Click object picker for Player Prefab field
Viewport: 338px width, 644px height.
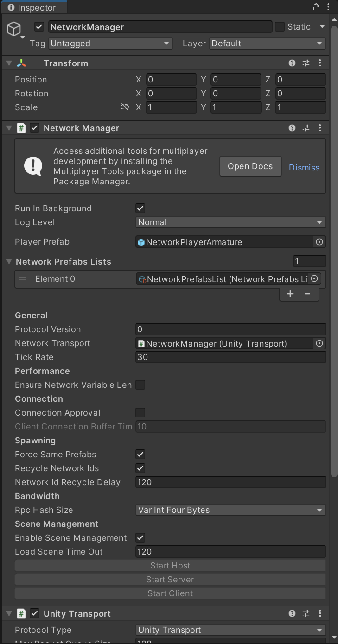tap(319, 242)
